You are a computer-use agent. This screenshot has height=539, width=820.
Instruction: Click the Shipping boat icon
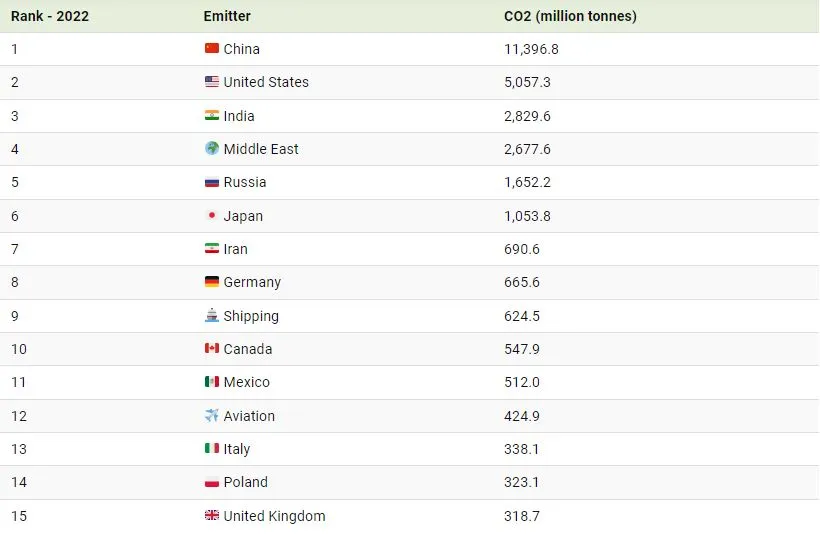pos(211,315)
